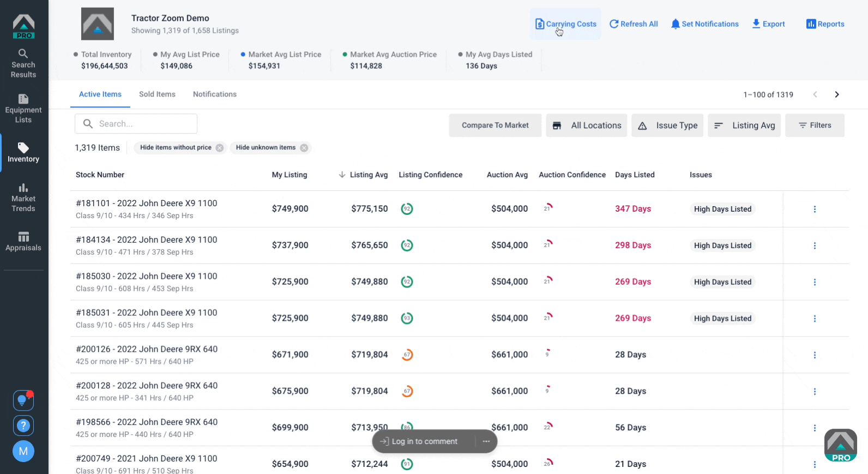Image resolution: width=868 pixels, height=474 pixels.
Task: Remove the Hide unknown items chip
Action: pyautogui.click(x=304, y=148)
